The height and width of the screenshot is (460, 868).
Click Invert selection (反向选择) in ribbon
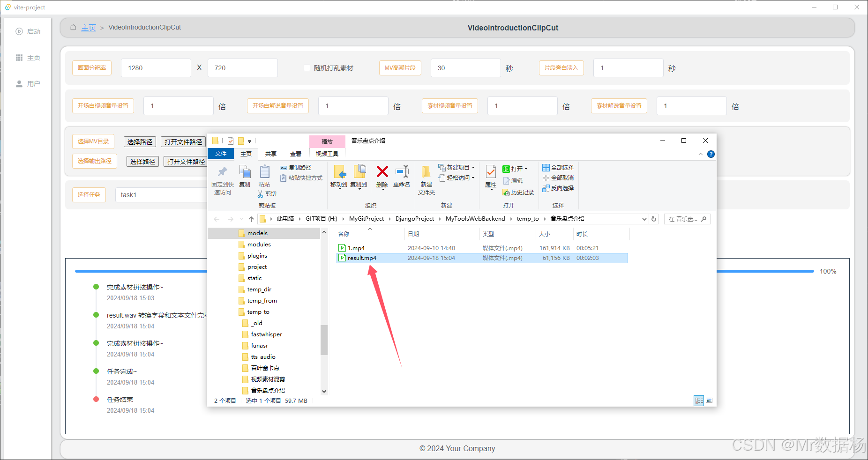pyautogui.click(x=558, y=188)
